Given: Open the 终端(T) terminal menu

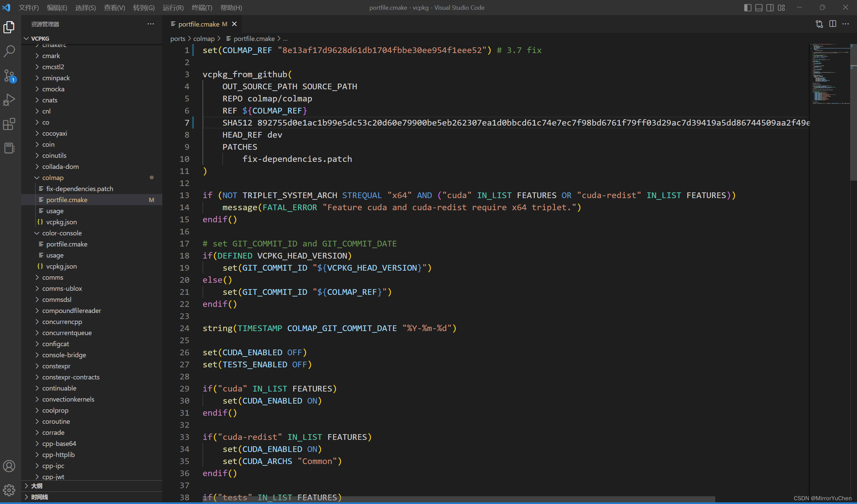Looking at the screenshot, I should click(x=202, y=7).
